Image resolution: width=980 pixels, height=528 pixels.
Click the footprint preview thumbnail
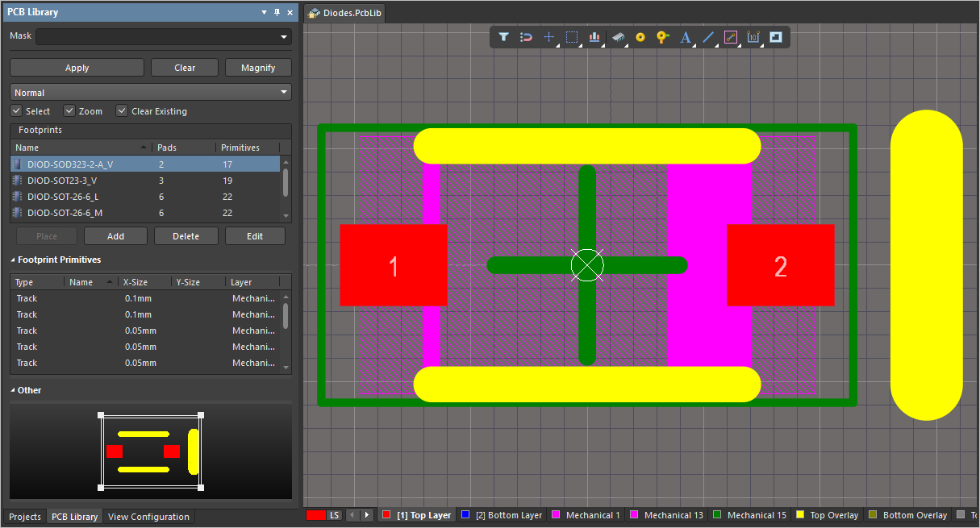click(151, 451)
